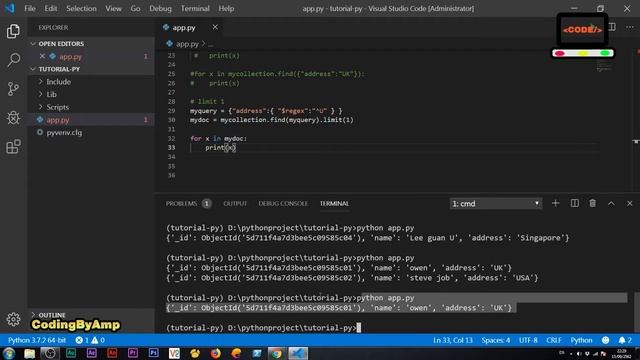Image resolution: width=640 pixels, height=360 pixels.
Task: Open the Explorer view in activity bar
Action: (x=13, y=31)
